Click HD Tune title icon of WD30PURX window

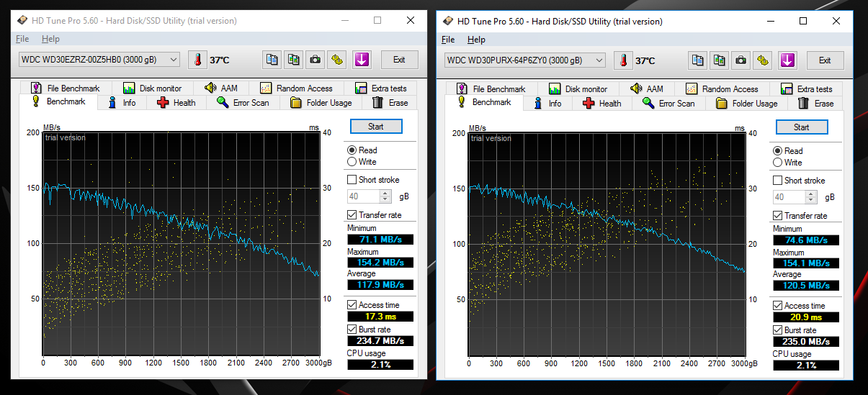[449, 21]
